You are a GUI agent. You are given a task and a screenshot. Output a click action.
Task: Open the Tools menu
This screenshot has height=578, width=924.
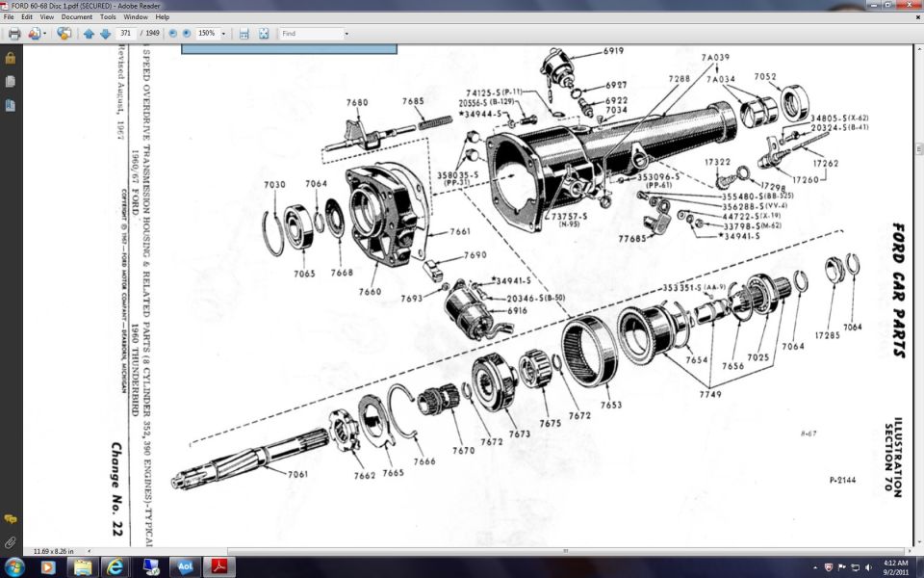[x=108, y=17]
